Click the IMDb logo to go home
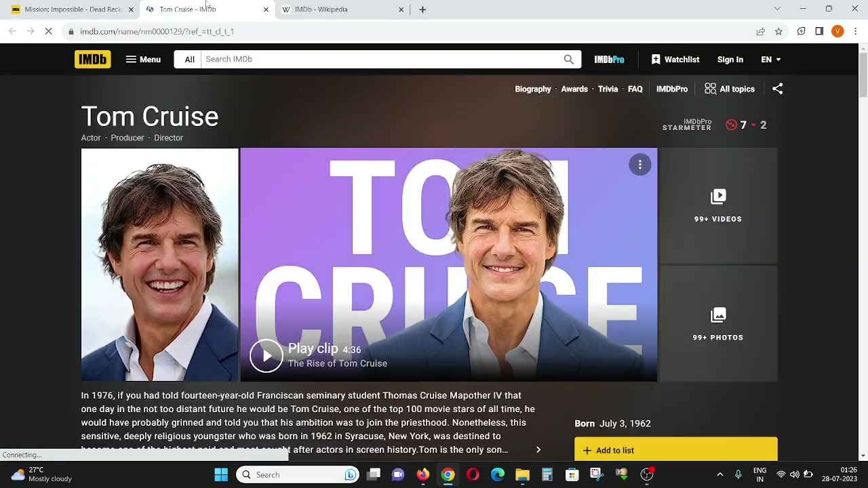 click(x=92, y=59)
